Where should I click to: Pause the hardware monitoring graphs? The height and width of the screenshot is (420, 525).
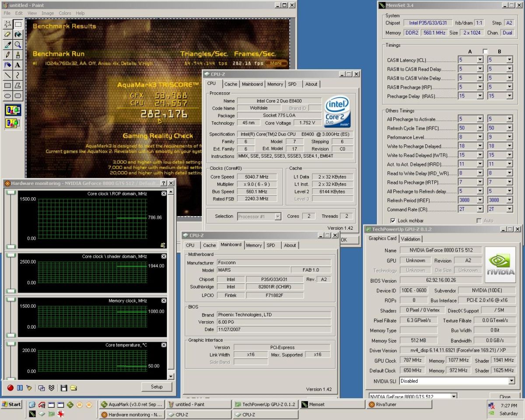(x=20, y=388)
